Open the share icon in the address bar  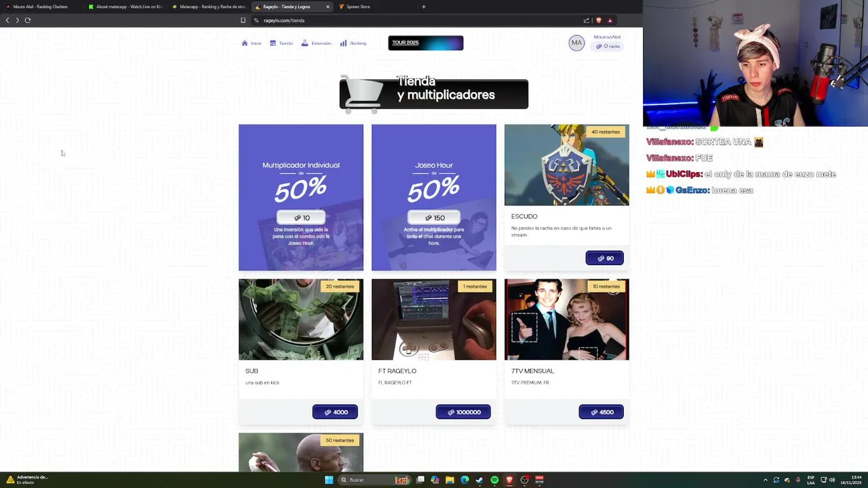tap(587, 20)
